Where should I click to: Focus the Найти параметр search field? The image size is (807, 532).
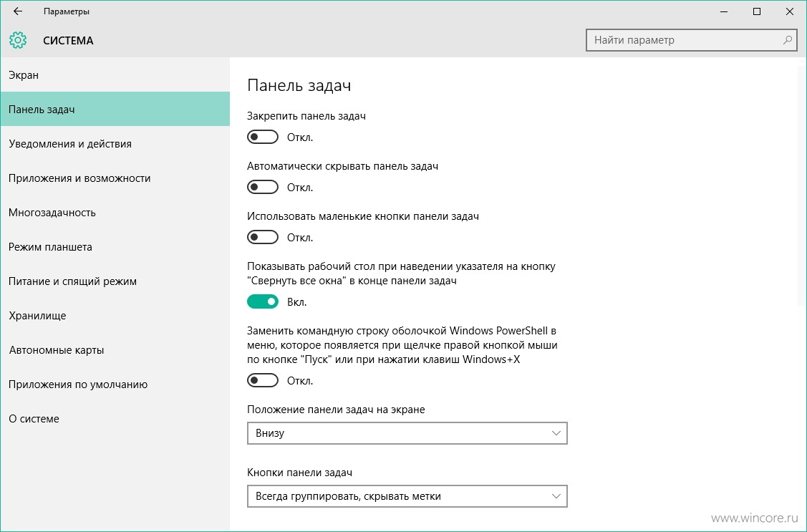click(x=691, y=40)
